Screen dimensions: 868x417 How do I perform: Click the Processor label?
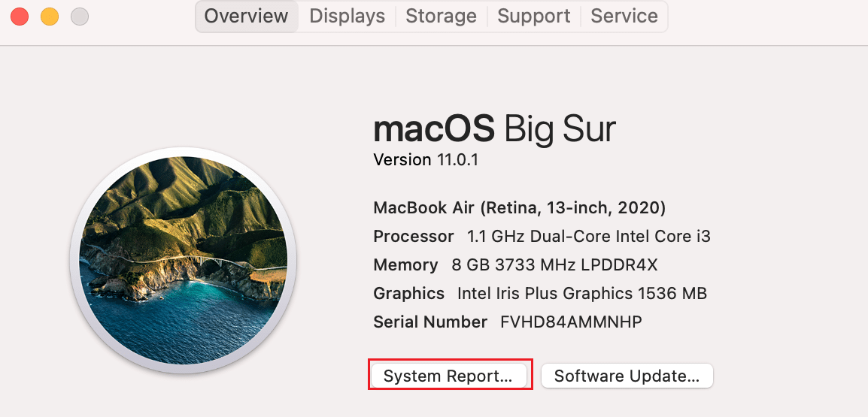pos(413,237)
